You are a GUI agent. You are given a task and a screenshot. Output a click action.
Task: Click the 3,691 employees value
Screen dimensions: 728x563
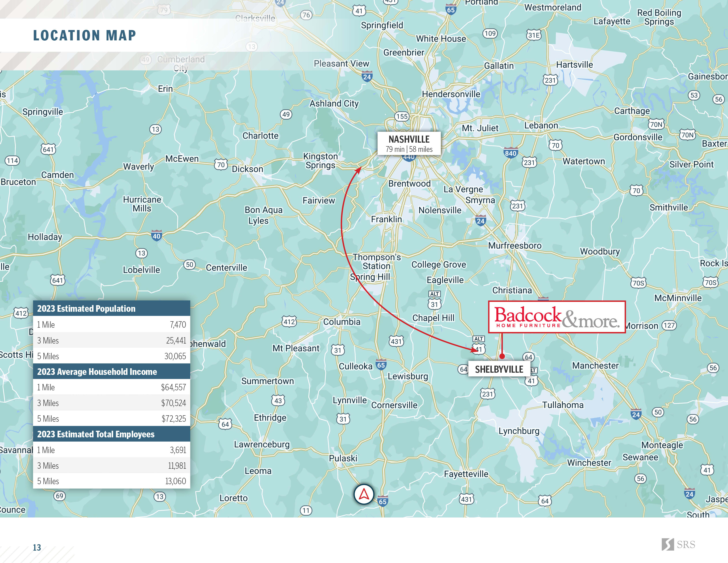point(178,450)
